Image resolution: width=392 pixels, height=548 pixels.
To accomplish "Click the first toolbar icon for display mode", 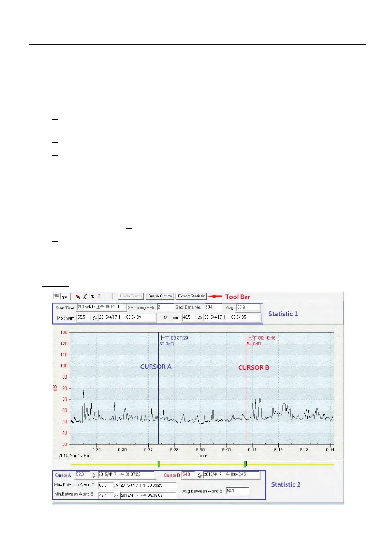I will pos(57,296).
